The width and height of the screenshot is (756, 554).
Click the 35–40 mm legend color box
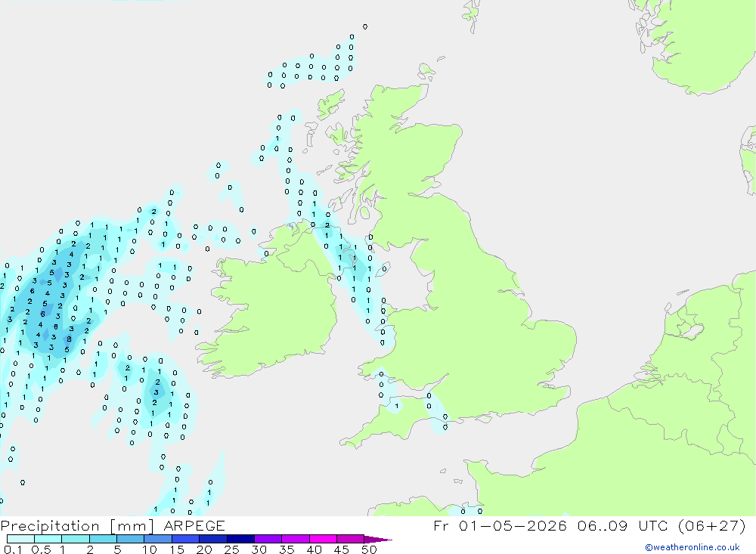(x=296, y=539)
